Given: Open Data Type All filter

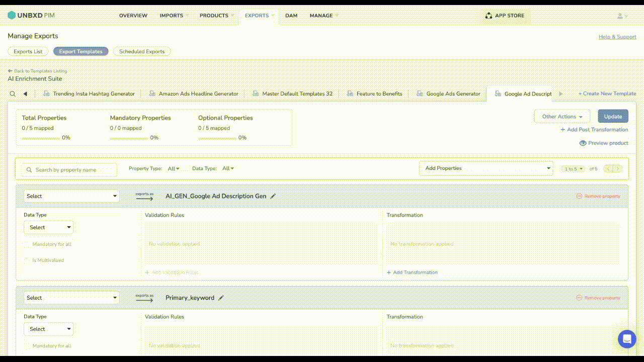Looking at the screenshot, I should pyautogui.click(x=228, y=168).
